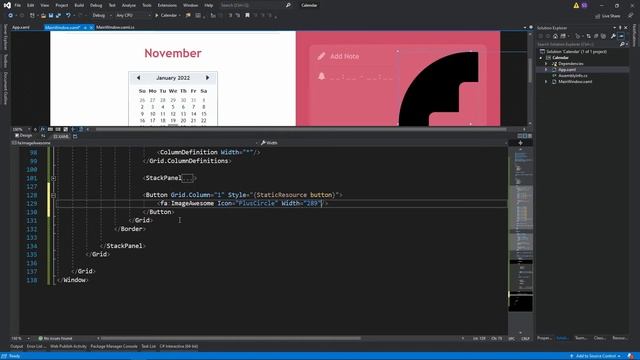Screen dimensions: 640x360
Task: Open the Project menu
Action: tap(62, 5)
